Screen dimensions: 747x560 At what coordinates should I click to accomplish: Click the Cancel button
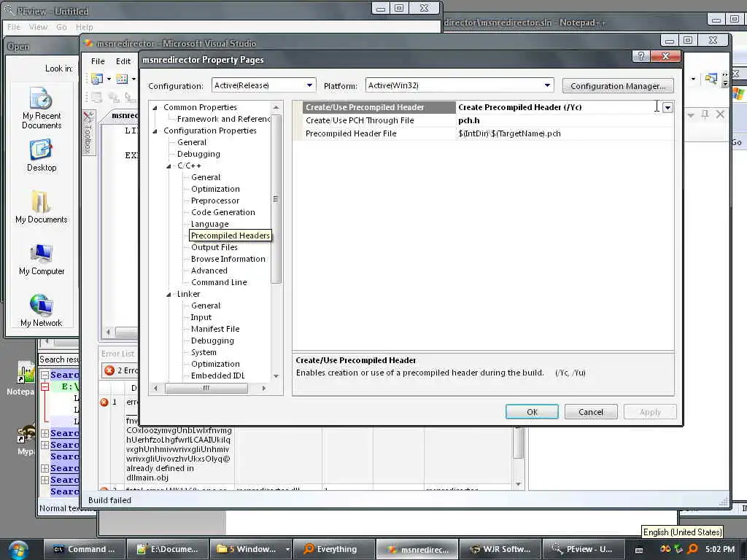click(591, 412)
